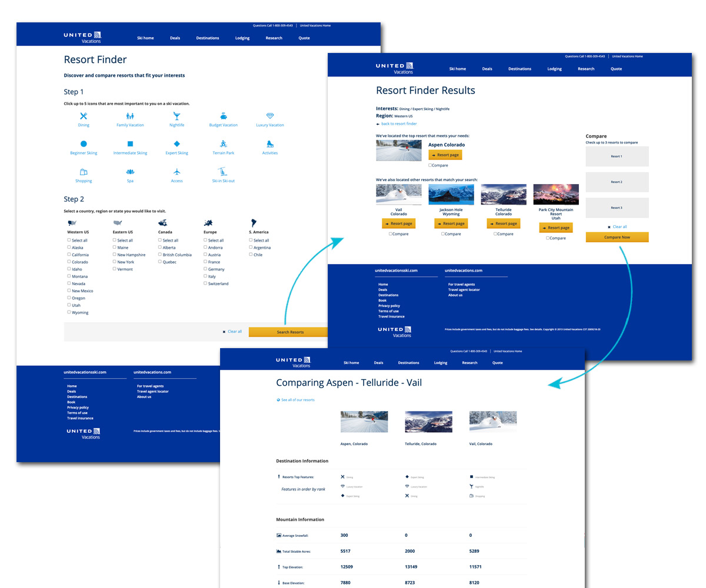
Task: Choose the Terrain Park snowboarder icon
Action: coord(224,143)
